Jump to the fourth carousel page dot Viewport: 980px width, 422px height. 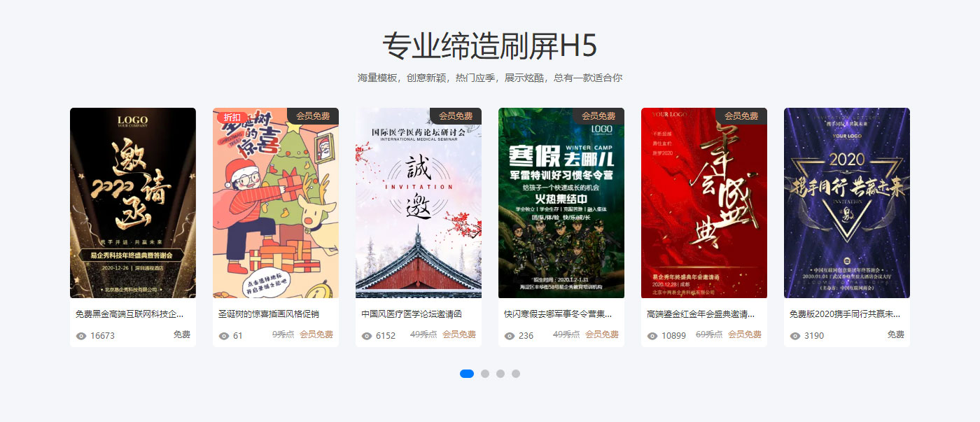pyautogui.click(x=516, y=374)
